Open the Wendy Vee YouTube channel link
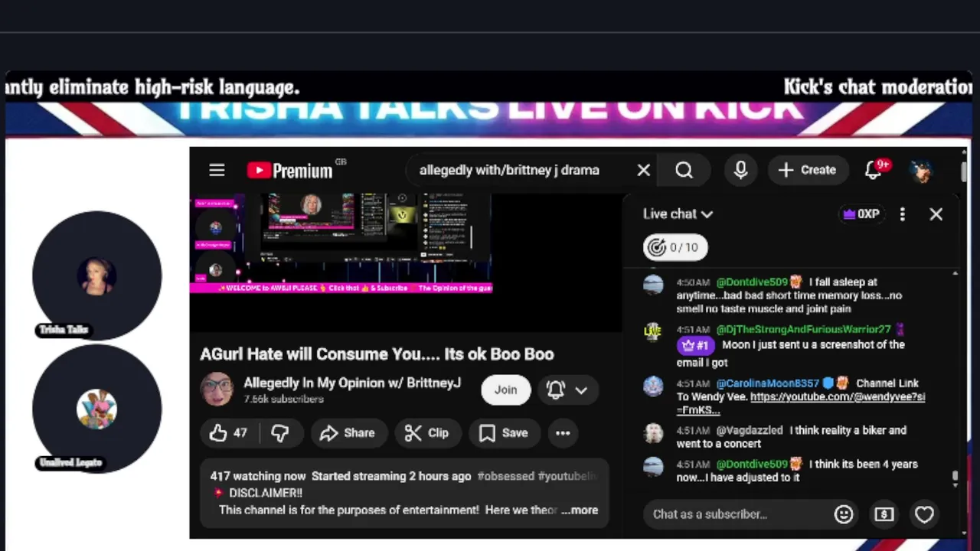 (800, 403)
